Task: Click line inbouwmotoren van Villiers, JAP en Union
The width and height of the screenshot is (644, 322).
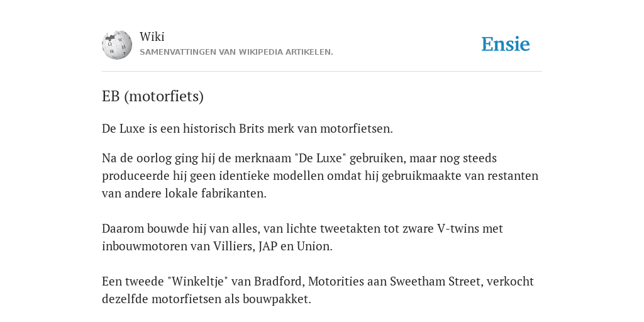Action: [x=217, y=247]
